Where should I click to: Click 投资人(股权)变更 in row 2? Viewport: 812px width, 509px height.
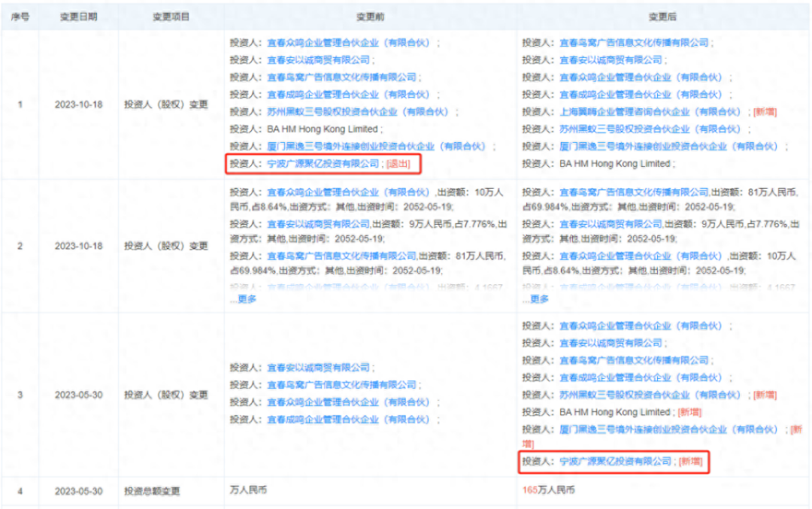click(165, 246)
